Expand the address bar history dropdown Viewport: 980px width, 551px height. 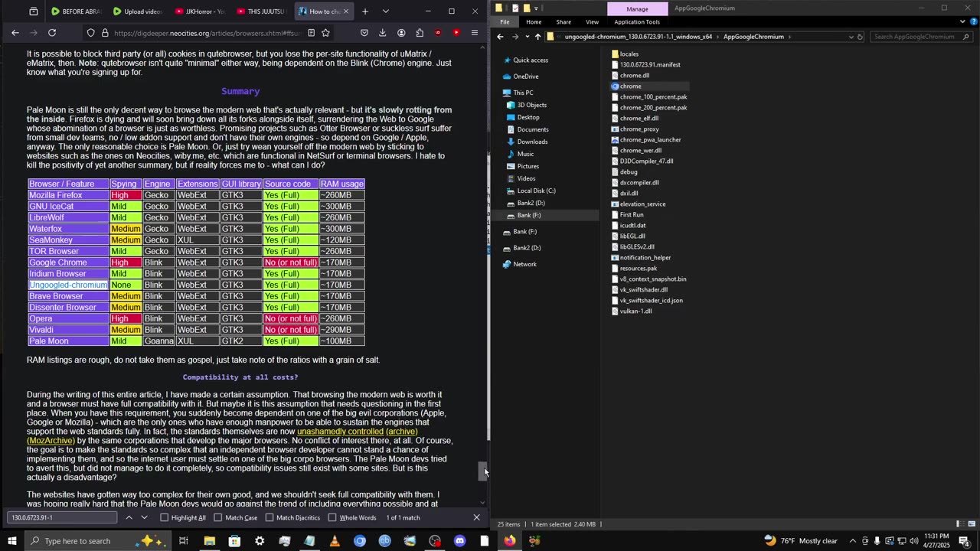(851, 37)
